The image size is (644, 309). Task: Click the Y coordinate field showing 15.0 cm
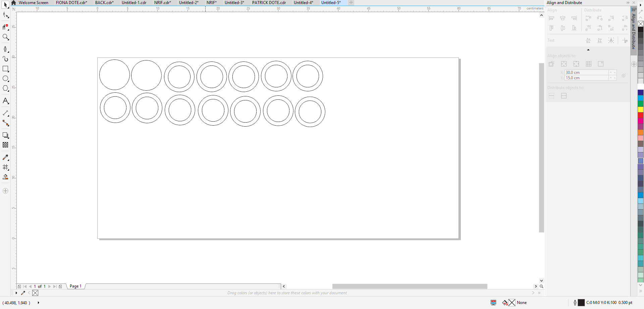tap(586, 78)
